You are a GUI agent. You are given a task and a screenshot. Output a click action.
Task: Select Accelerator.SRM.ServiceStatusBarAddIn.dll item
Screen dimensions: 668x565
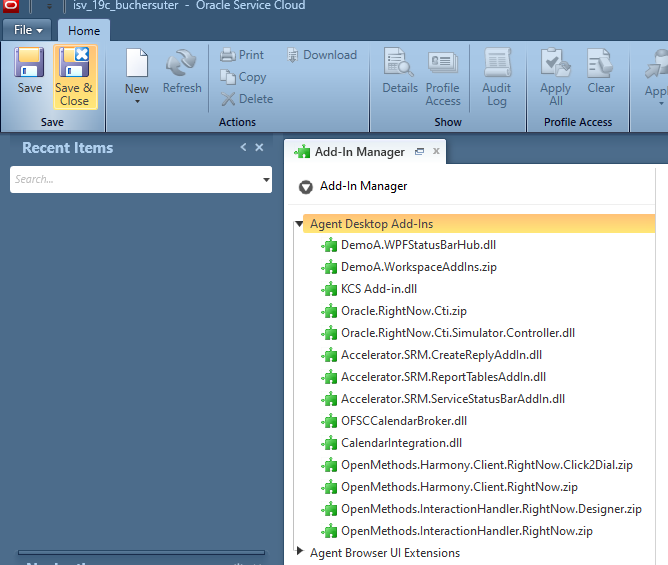point(453,399)
